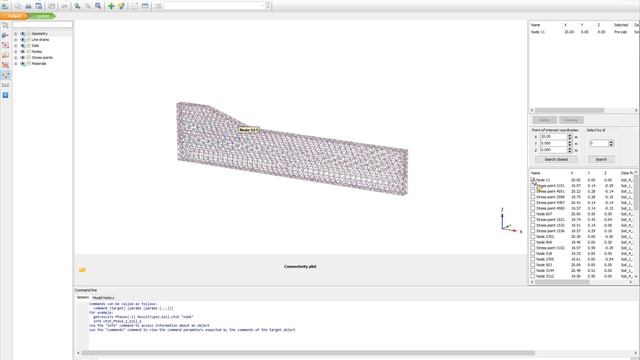Click the print icon in the top toolbar
Image resolution: width=640 pixels, height=360 pixels.
pos(28,6)
